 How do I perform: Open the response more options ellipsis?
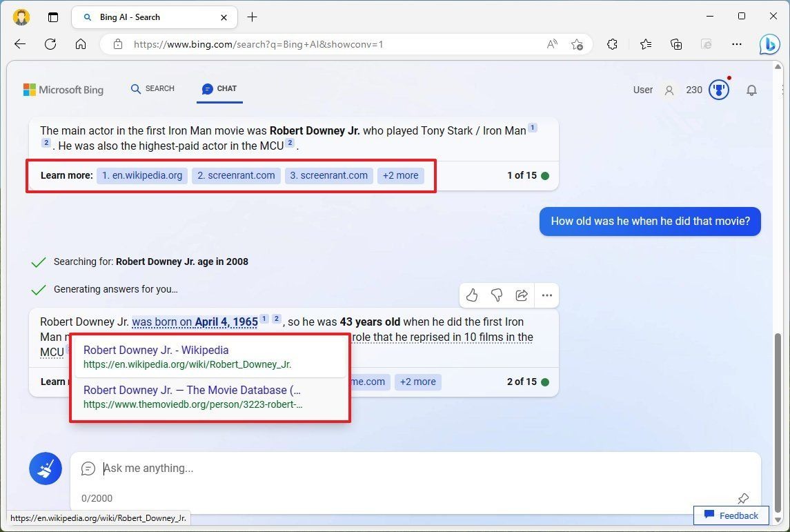(x=546, y=295)
